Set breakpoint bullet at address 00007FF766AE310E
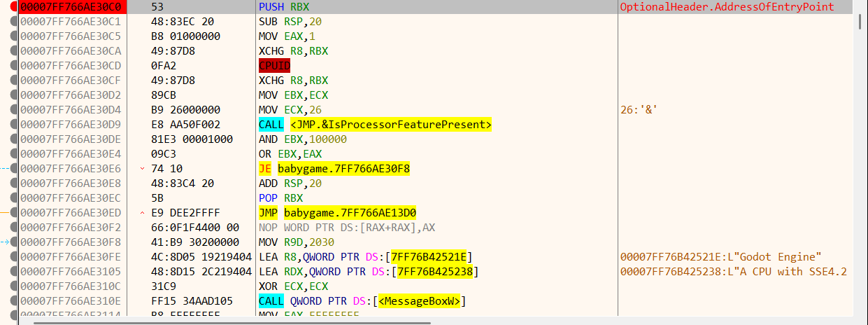 pyautogui.click(x=15, y=301)
